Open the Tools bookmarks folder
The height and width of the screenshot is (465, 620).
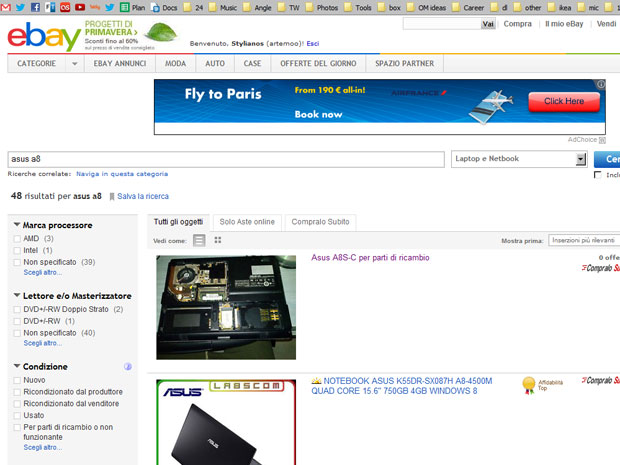(x=357, y=8)
